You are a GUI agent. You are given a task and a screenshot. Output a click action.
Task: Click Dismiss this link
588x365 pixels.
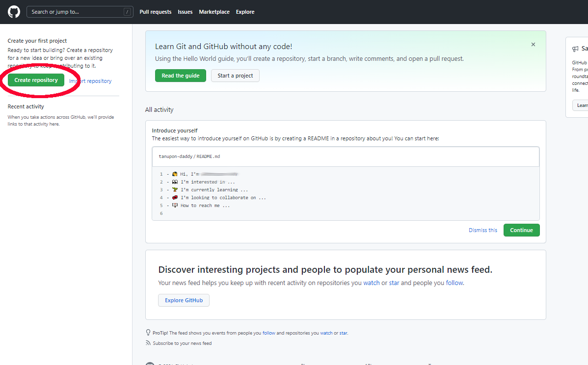[x=483, y=230]
